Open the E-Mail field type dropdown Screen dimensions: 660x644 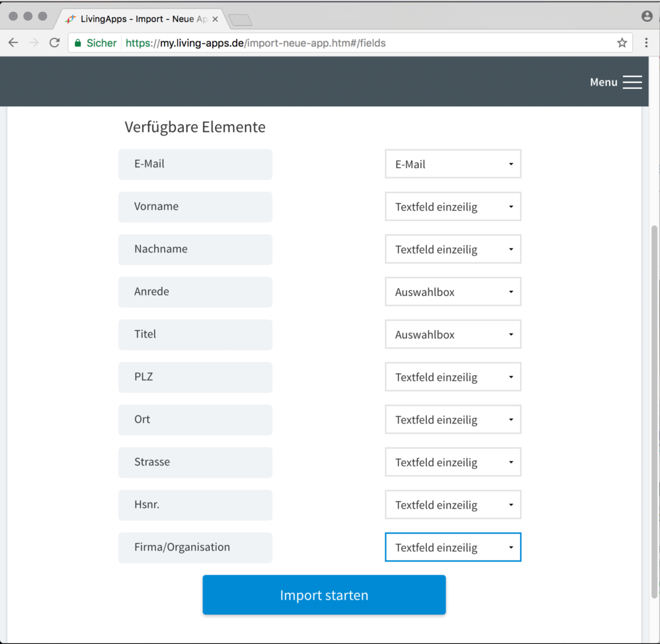[x=453, y=164]
